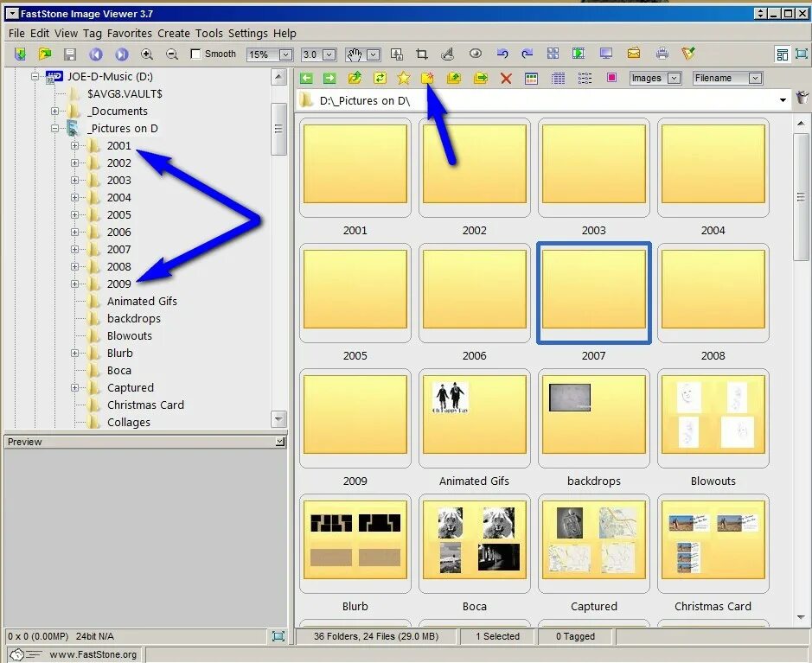The height and width of the screenshot is (663, 812).
Task: Click the red-eye removal eye icon
Action: coord(476,54)
